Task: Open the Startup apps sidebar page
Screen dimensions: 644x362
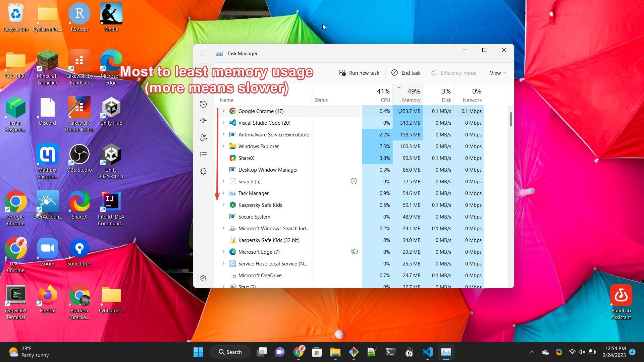Action: pos(203,121)
